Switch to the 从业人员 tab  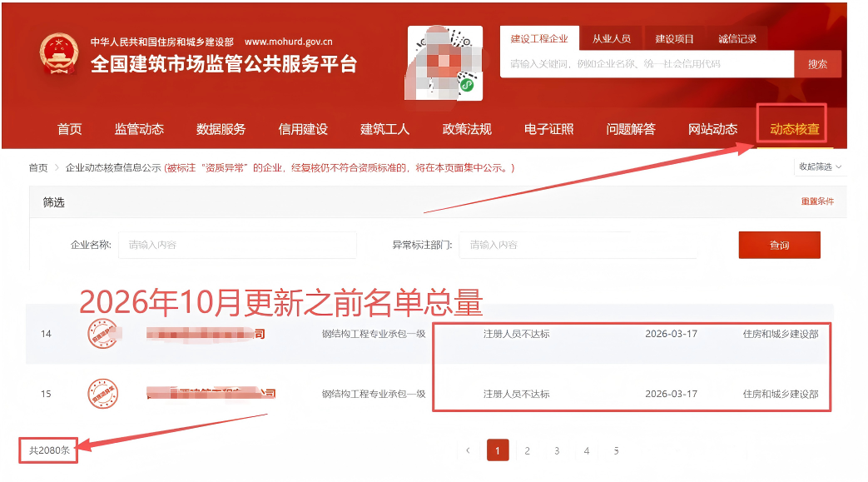pos(611,39)
